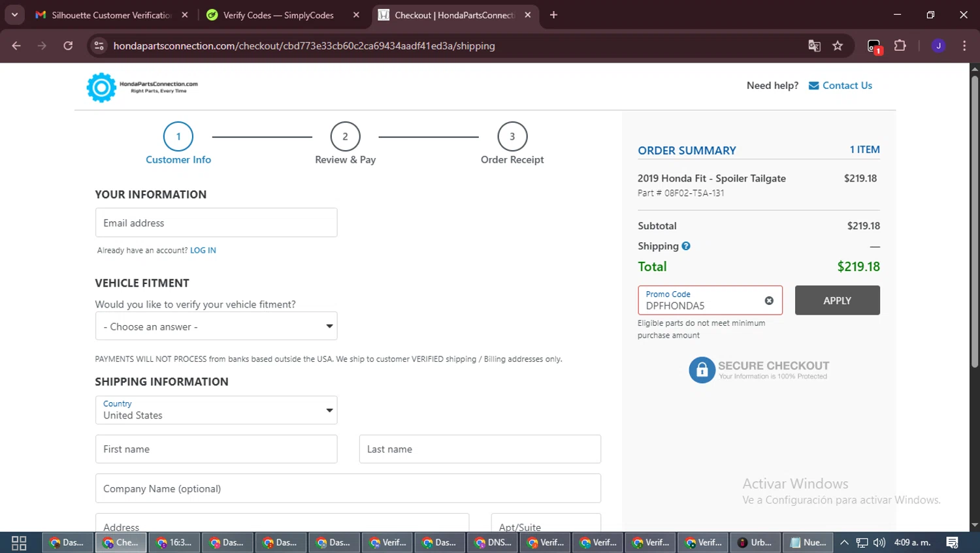Viewport: 980px width, 553px height.
Task: Click the scrollbar down arrow
Action: (975, 525)
